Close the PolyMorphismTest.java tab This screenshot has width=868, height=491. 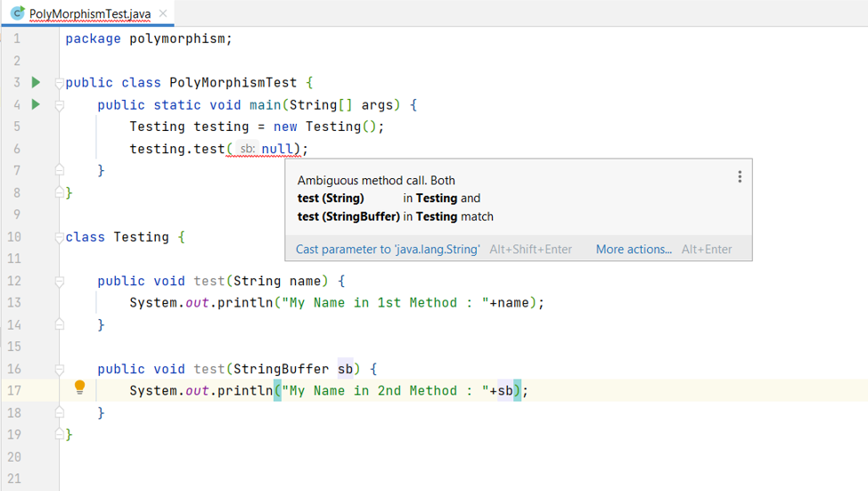click(x=163, y=13)
